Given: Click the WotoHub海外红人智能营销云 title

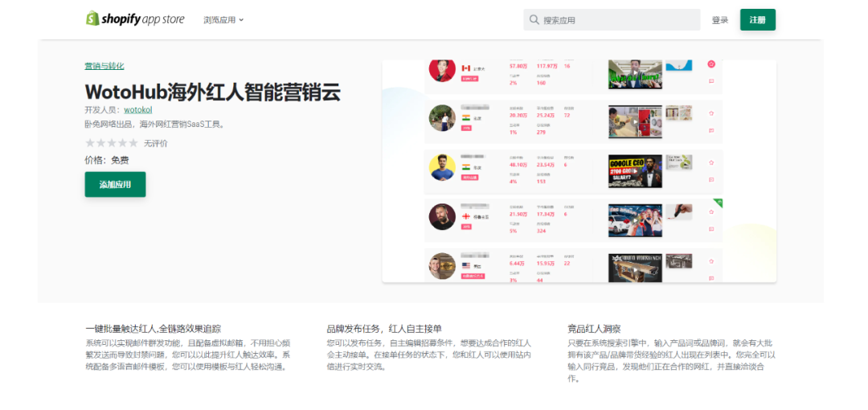Looking at the screenshot, I should [x=212, y=92].
